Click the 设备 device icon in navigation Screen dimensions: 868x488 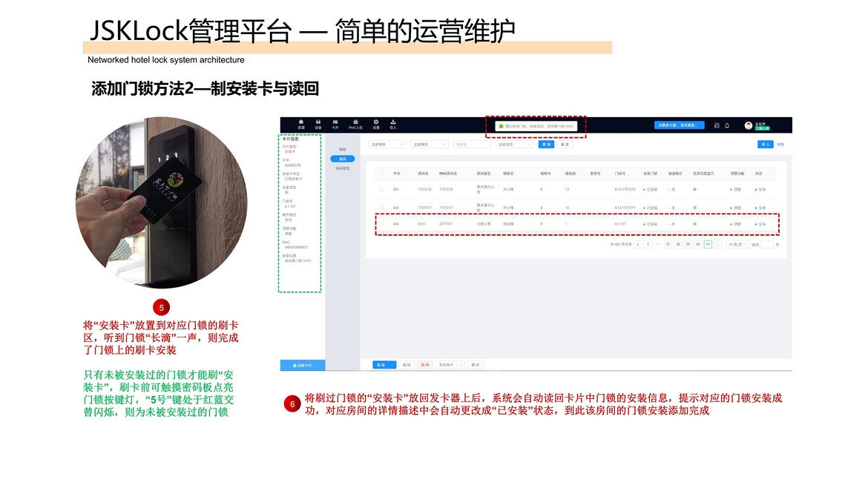pos(318,124)
